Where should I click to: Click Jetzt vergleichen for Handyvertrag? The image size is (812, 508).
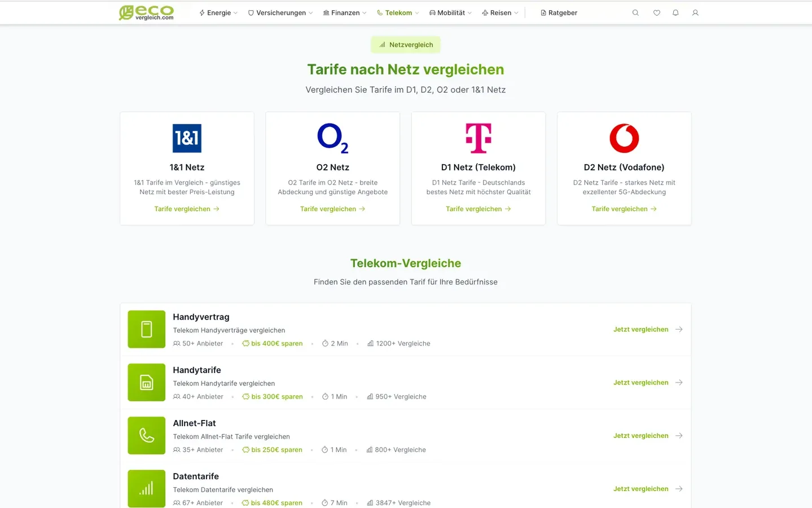(x=641, y=330)
